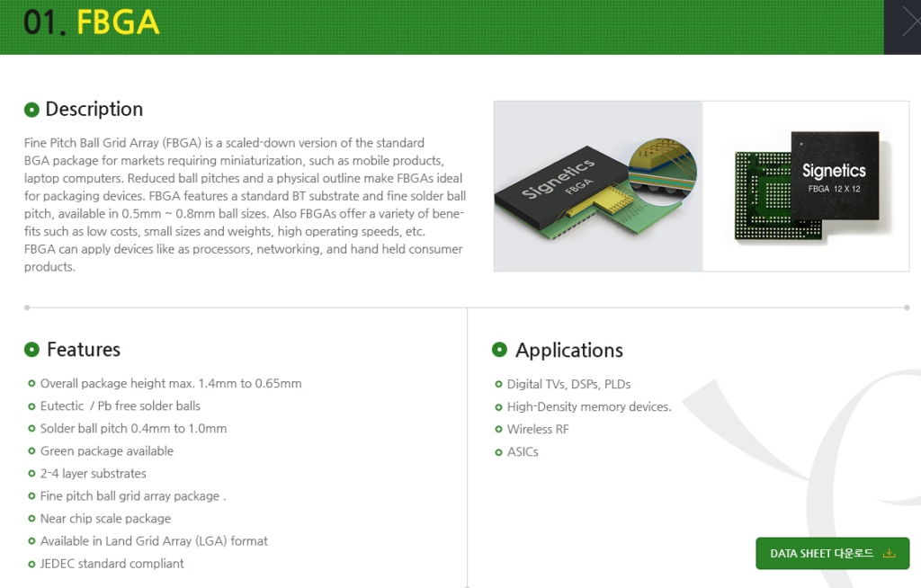Open the Signetics FBGA cutaway image
921x588 pixels.
597,186
